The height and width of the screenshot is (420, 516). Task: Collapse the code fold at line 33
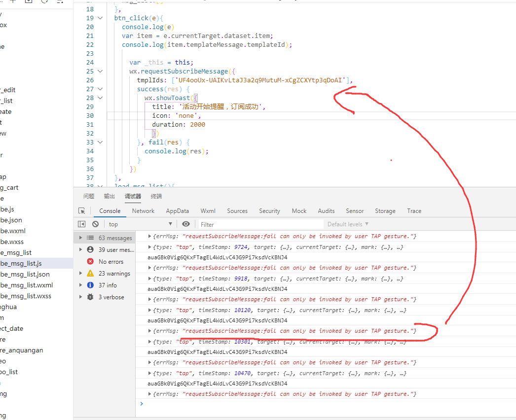pos(100,142)
